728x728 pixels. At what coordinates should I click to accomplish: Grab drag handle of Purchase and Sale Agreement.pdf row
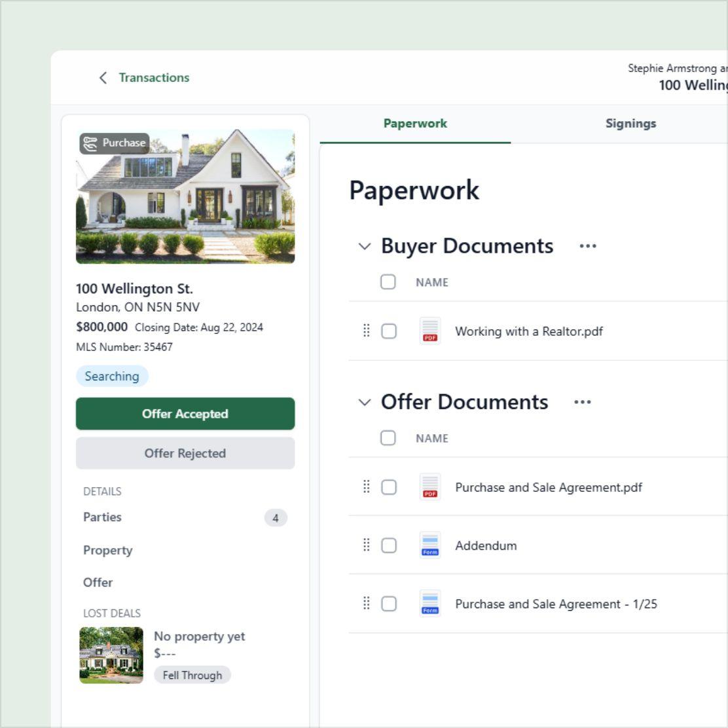367,486
